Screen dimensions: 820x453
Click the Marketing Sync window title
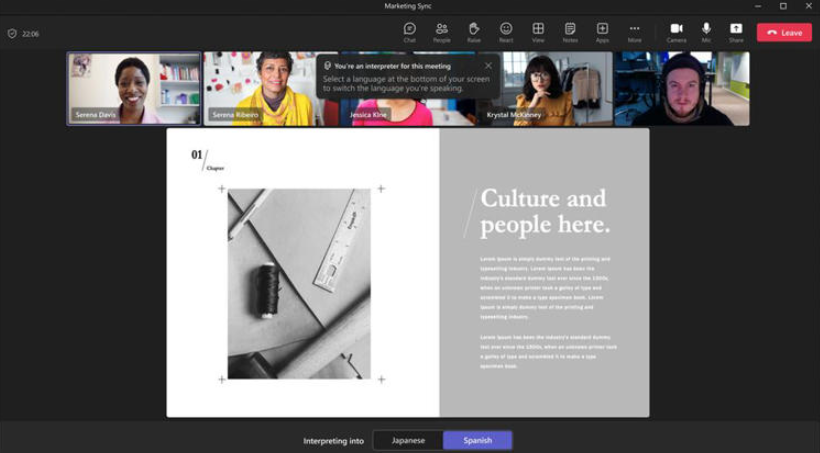pos(408,6)
